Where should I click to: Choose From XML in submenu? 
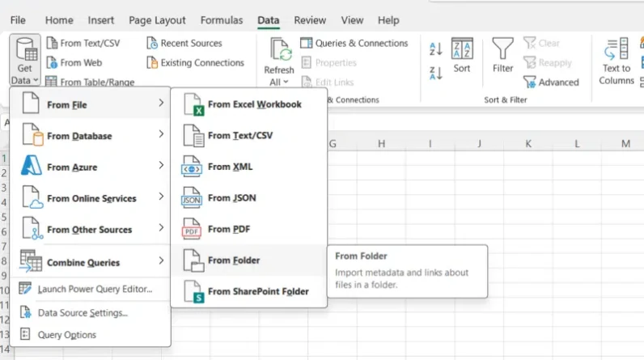coord(249,167)
